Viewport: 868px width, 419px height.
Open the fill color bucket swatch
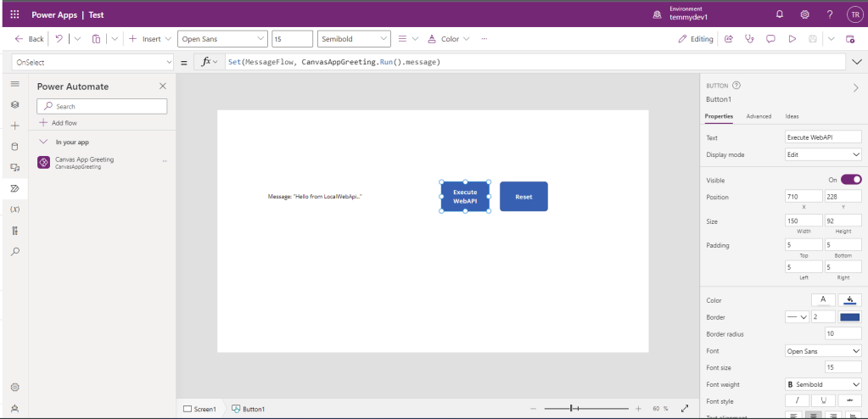tap(849, 299)
